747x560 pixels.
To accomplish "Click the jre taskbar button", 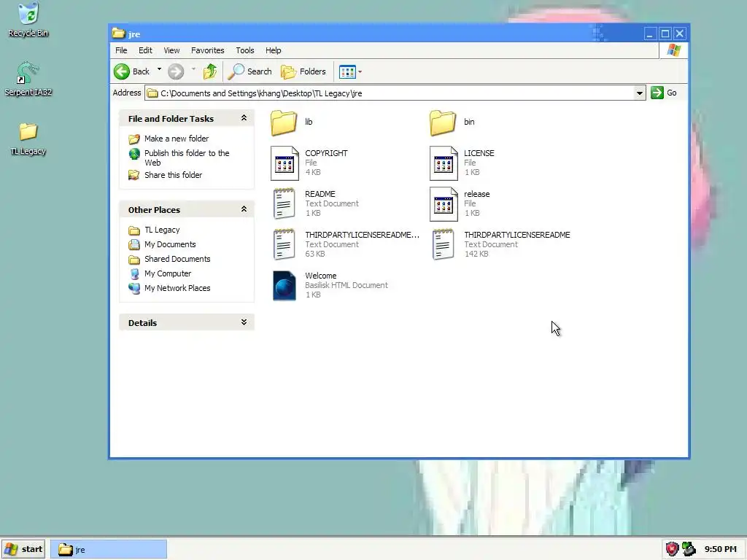I will 109,550.
